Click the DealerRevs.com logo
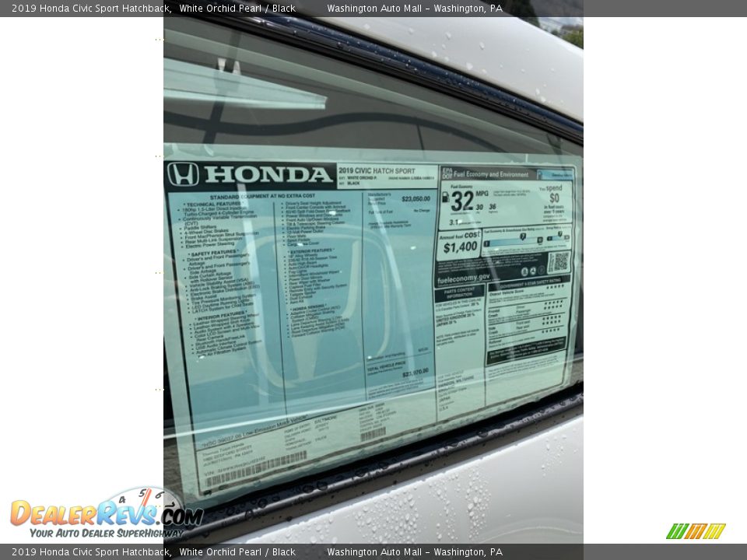Screen dimensions: 747x560 [x=105, y=515]
